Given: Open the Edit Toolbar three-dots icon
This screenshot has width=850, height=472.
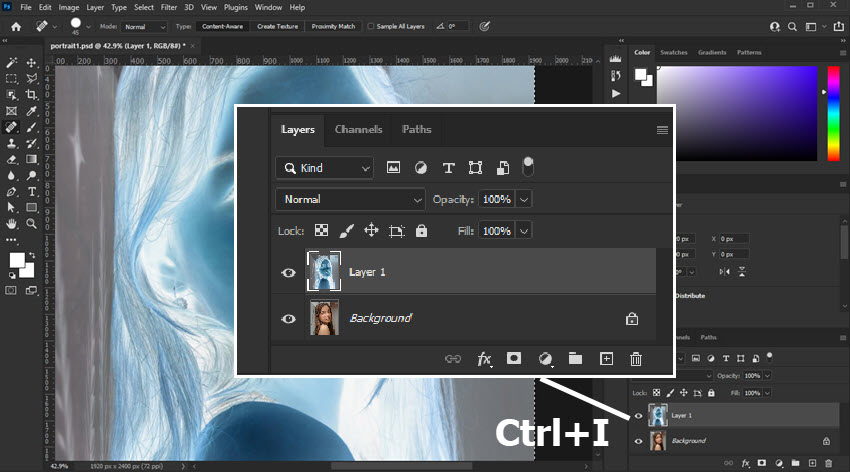Looking at the screenshot, I should (11, 240).
